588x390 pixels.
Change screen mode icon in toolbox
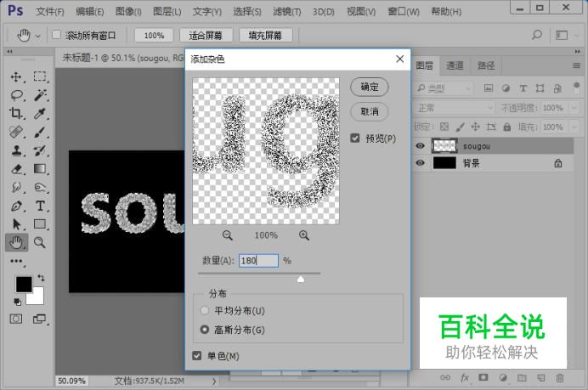39,319
